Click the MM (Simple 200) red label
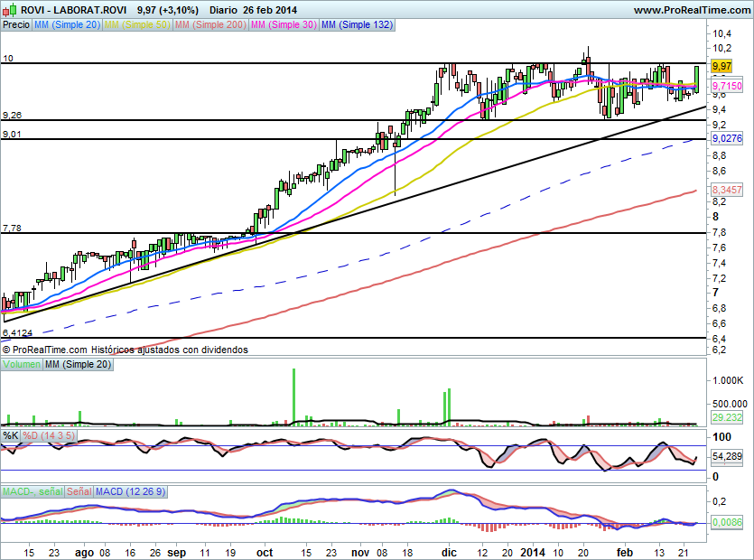Viewport: 754px width, 560px height. tap(210, 25)
